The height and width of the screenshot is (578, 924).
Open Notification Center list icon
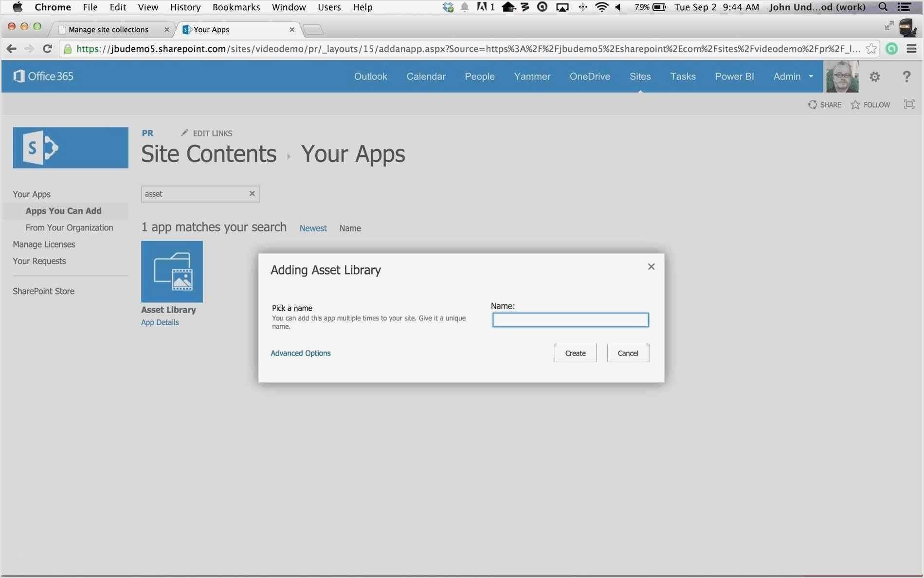coord(905,7)
